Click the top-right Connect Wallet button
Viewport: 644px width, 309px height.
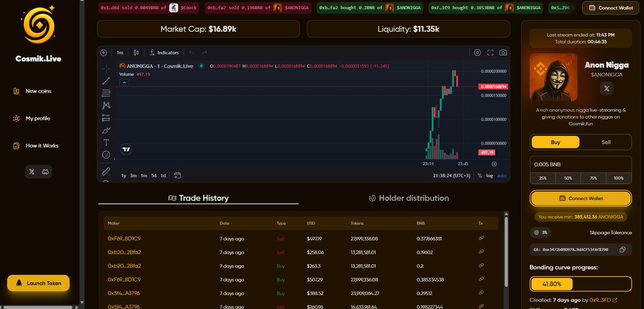click(x=611, y=8)
